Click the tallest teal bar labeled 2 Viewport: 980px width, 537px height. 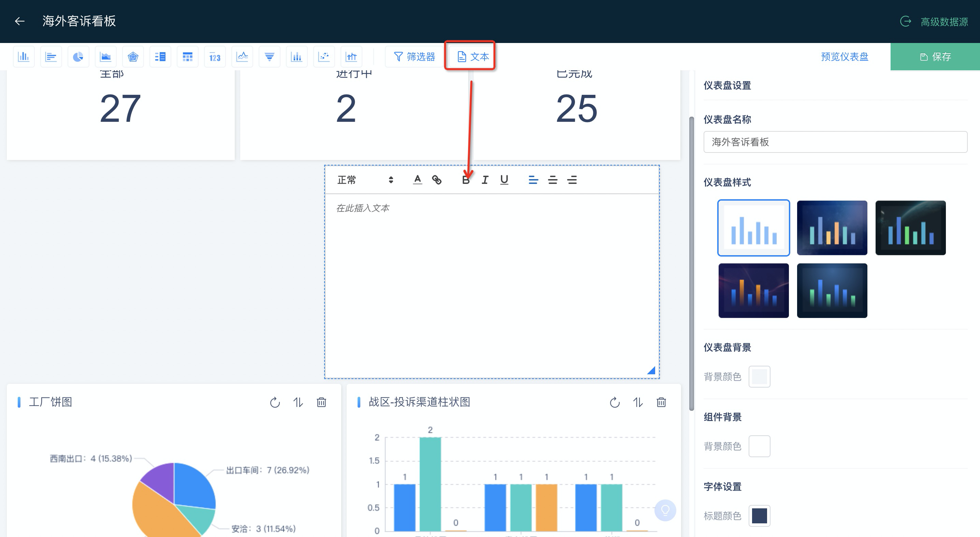pos(430,484)
